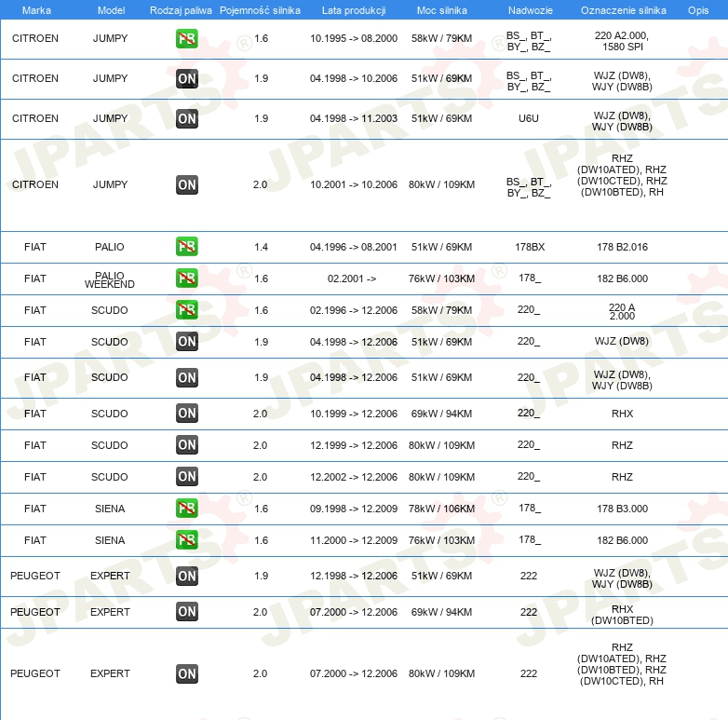Select the date range 10.1995 -> 08.2000

354,38
